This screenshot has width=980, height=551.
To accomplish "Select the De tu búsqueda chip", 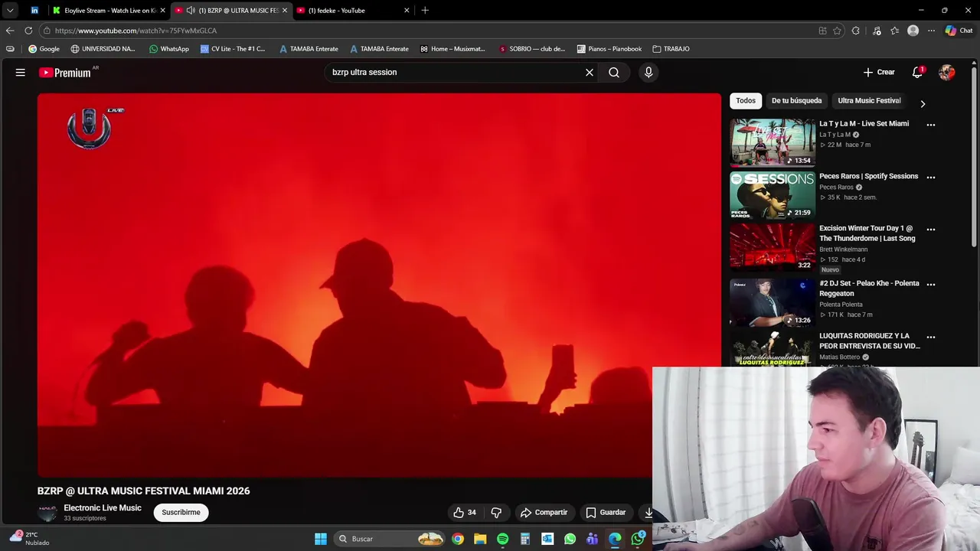I will coord(796,100).
